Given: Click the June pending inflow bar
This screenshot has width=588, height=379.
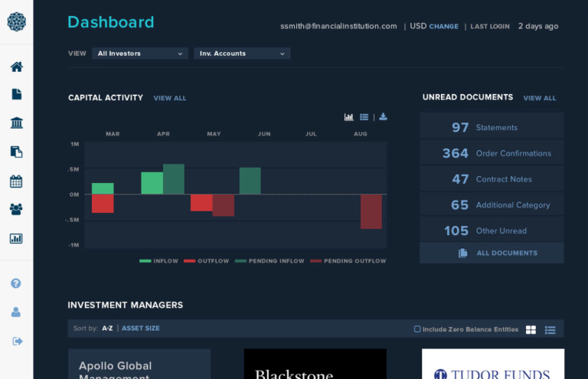Looking at the screenshot, I should click(x=250, y=181).
